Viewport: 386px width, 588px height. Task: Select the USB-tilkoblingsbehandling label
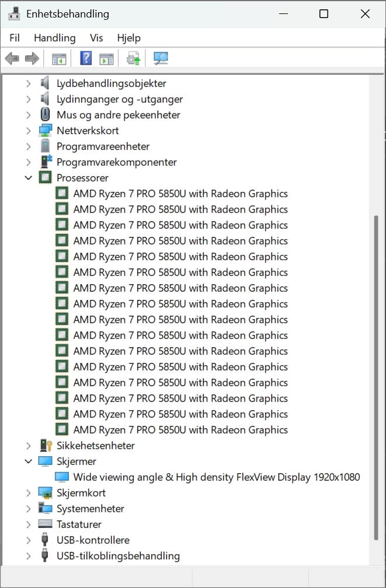[119, 556]
